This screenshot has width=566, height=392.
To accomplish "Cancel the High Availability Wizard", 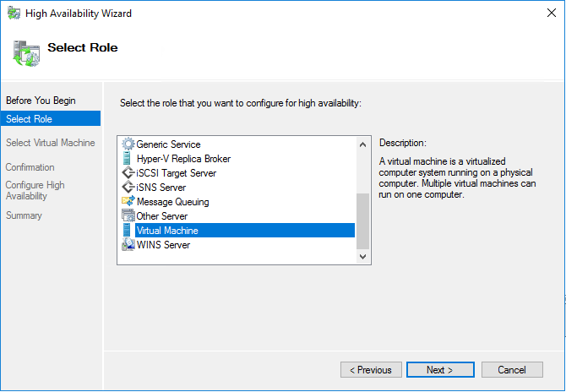I will pos(512,370).
